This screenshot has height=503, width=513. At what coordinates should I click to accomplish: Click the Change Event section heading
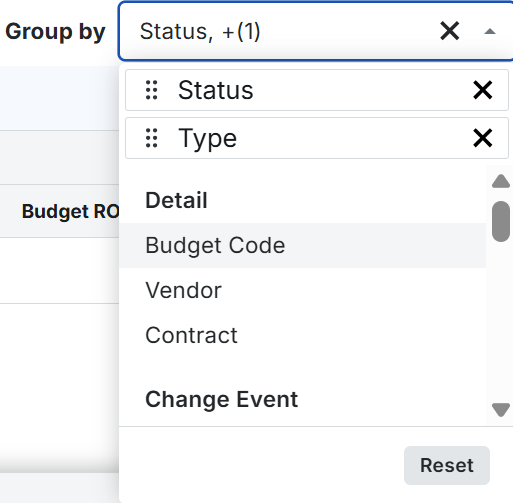(222, 399)
